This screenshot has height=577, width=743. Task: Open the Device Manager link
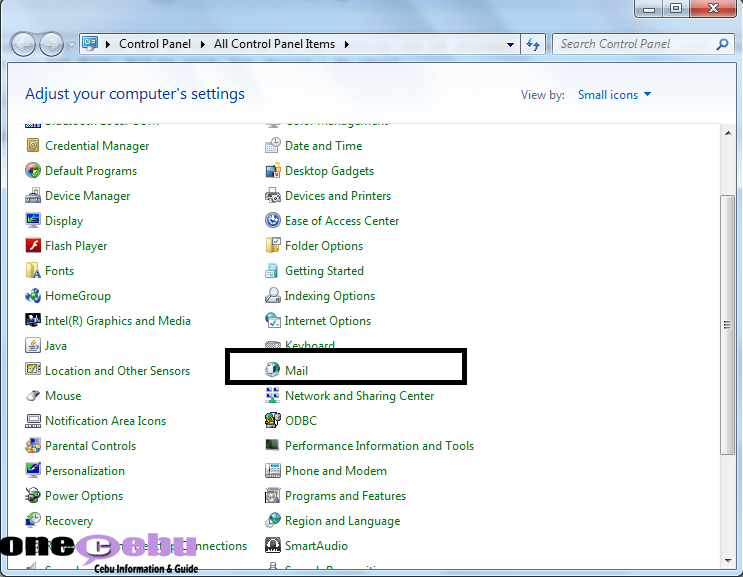click(x=87, y=196)
